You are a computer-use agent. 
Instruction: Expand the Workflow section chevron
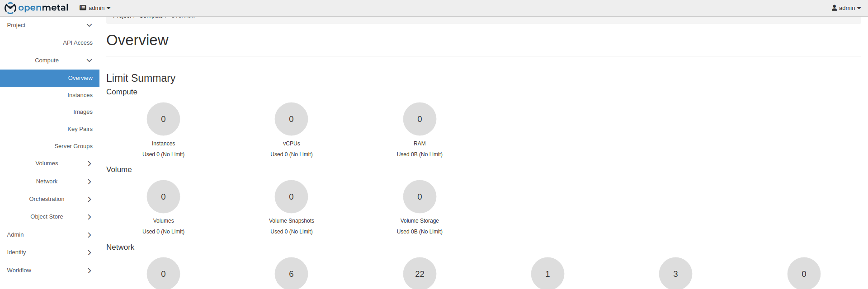[89, 270]
